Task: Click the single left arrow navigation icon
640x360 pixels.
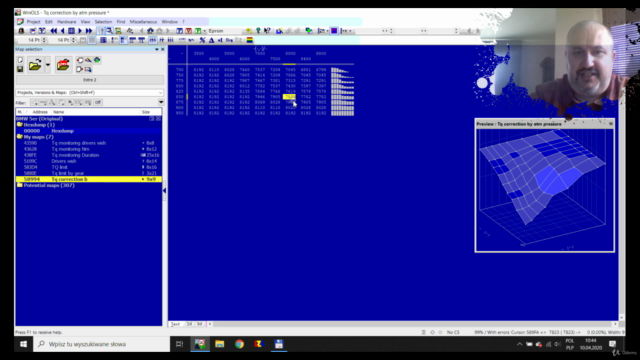Action: [62, 31]
